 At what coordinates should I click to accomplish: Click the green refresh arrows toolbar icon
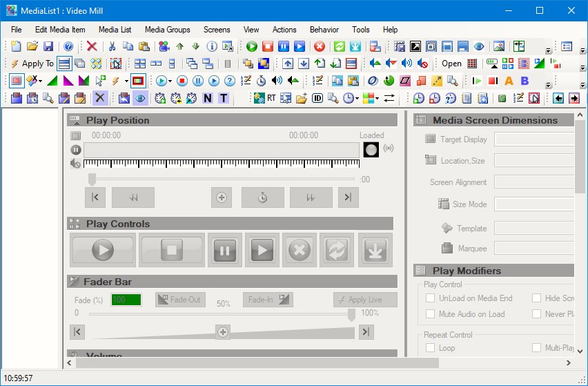coord(339,46)
